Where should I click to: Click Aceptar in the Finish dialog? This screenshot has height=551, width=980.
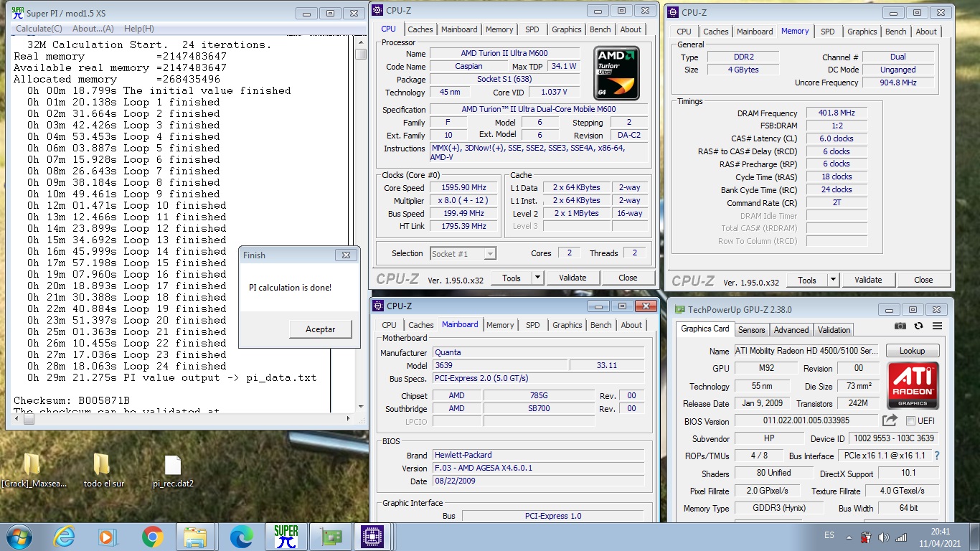point(321,329)
